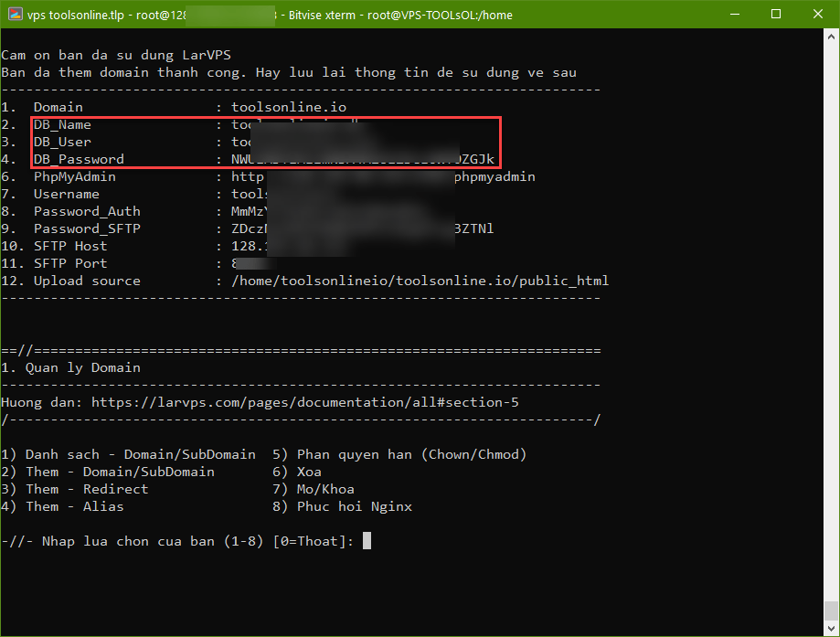
Task: Click option '4) Them - Alias'
Action: (x=62, y=506)
